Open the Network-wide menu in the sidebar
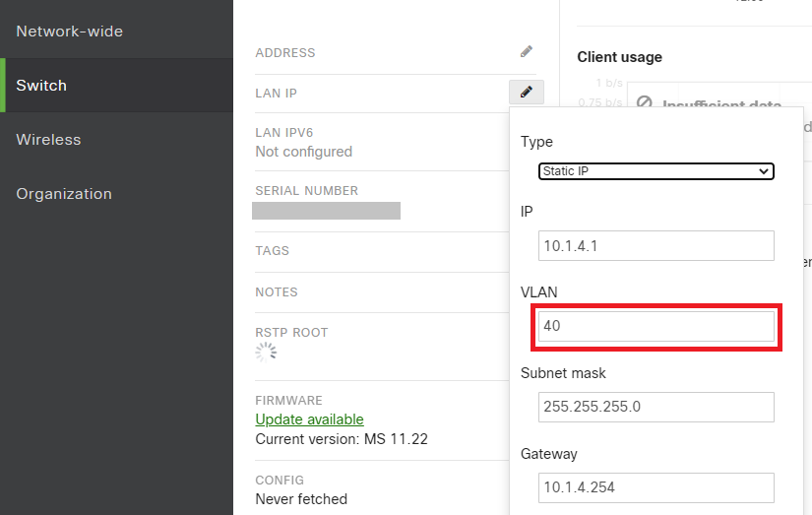This screenshot has height=515, width=812. click(x=70, y=32)
